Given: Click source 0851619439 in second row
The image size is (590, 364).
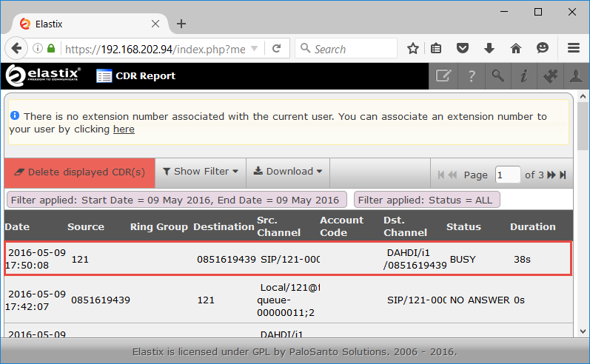Looking at the screenshot, I should pyautogui.click(x=101, y=300).
